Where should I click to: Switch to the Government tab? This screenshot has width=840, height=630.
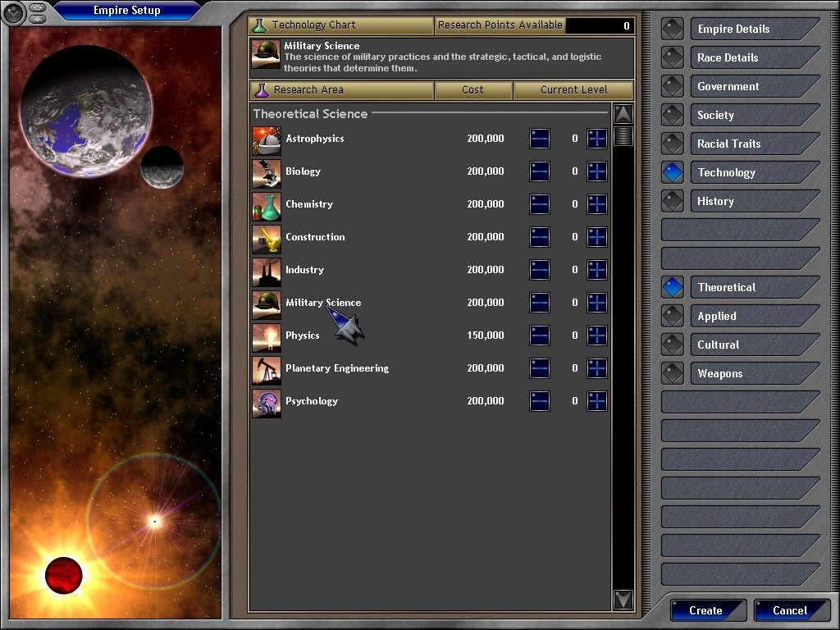coord(753,86)
